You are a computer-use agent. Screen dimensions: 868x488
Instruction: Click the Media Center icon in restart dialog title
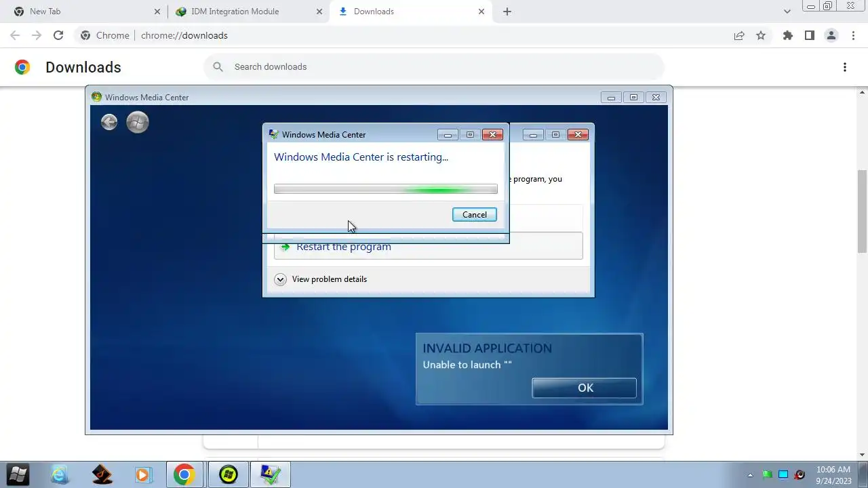(273, 134)
